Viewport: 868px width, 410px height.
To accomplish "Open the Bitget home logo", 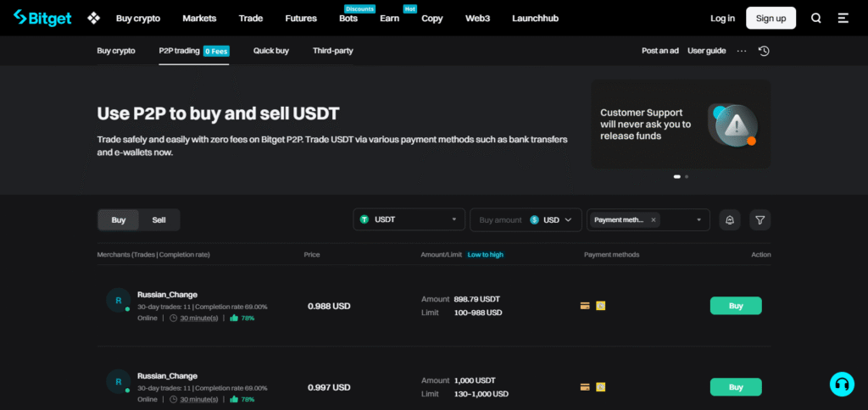I will point(42,18).
